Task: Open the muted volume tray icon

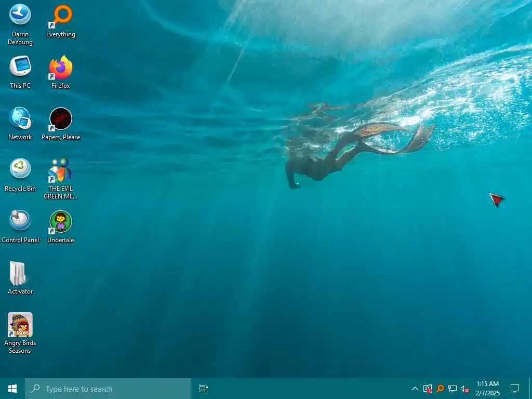Action: 465,389
